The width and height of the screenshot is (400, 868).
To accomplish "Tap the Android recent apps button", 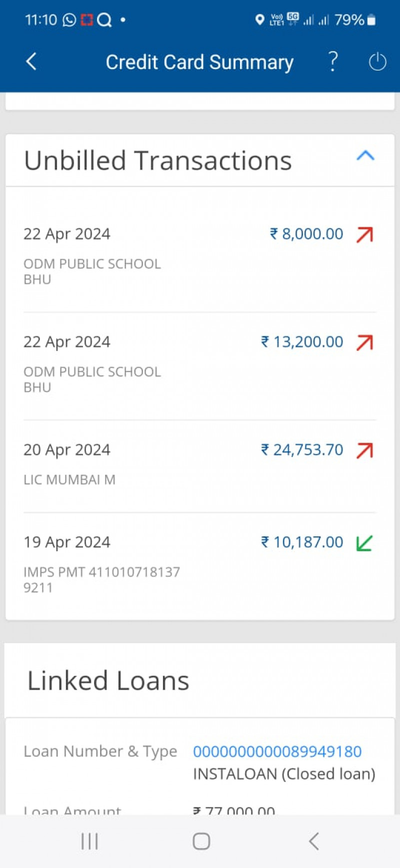I will pyautogui.click(x=90, y=841).
